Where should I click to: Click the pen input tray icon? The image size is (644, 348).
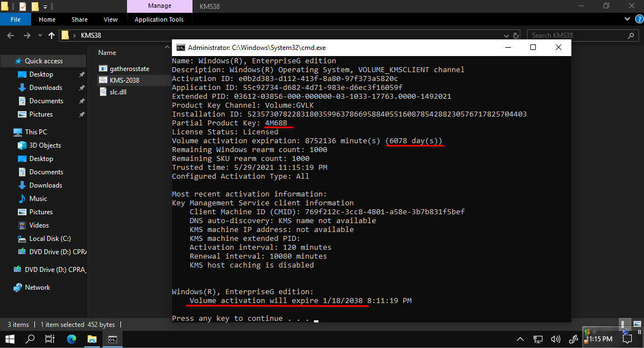pyautogui.click(x=574, y=339)
